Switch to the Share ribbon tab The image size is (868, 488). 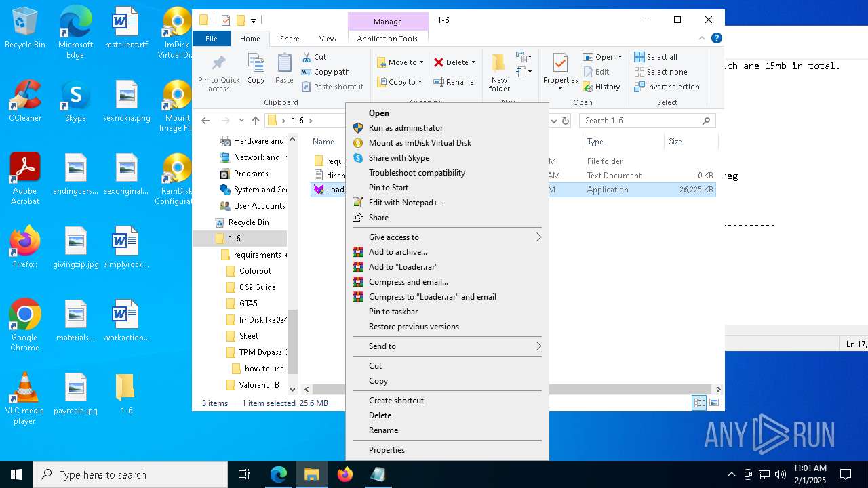tap(290, 39)
